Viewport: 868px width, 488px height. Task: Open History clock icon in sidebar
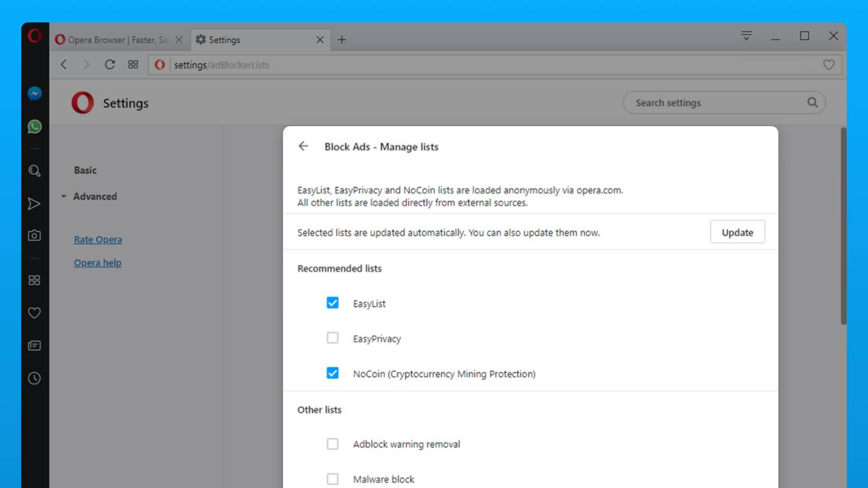tap(34, 378)
